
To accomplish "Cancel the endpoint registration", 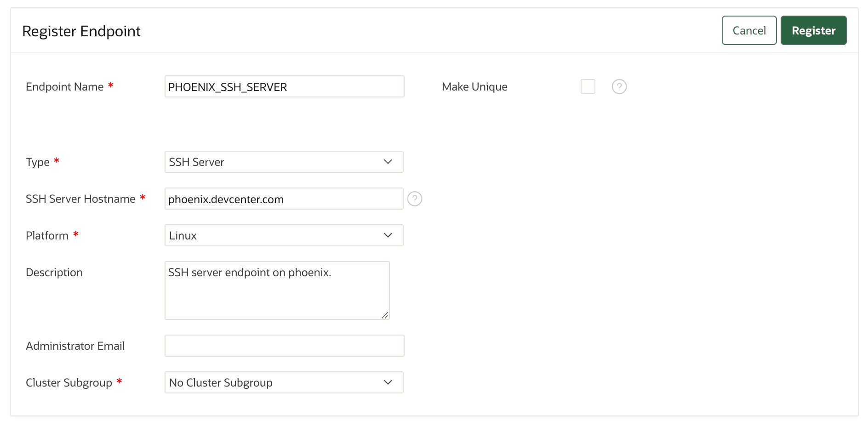I will click(748, 30).
